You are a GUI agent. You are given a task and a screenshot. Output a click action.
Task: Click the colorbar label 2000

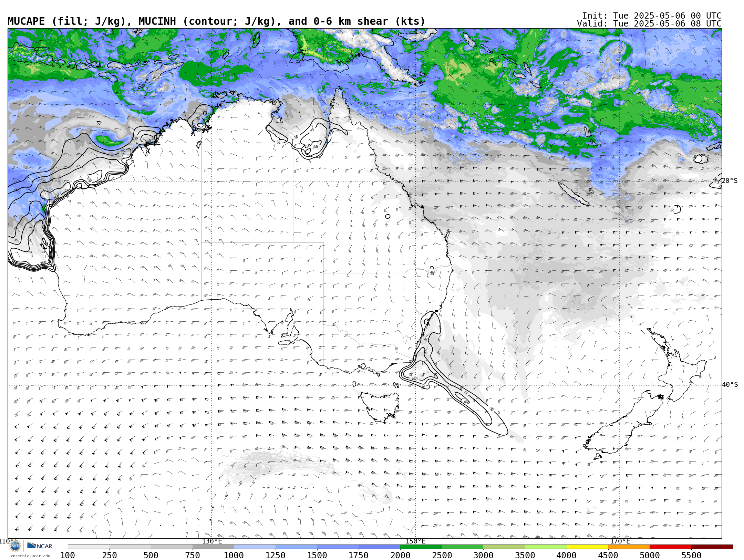click(x=400, y=556)
